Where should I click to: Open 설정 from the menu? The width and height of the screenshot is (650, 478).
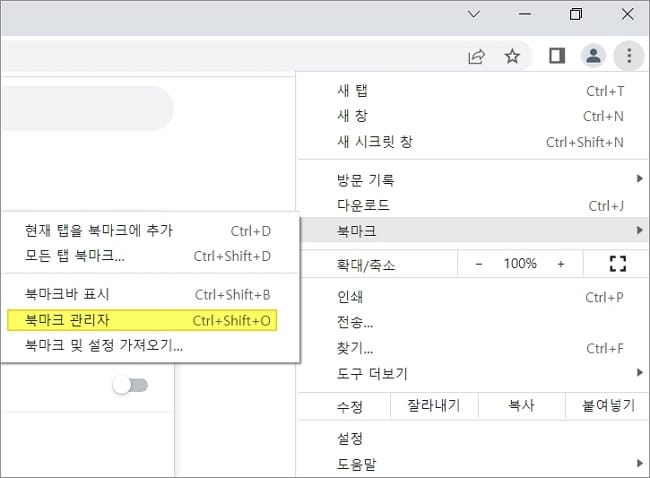click(473, 438)
